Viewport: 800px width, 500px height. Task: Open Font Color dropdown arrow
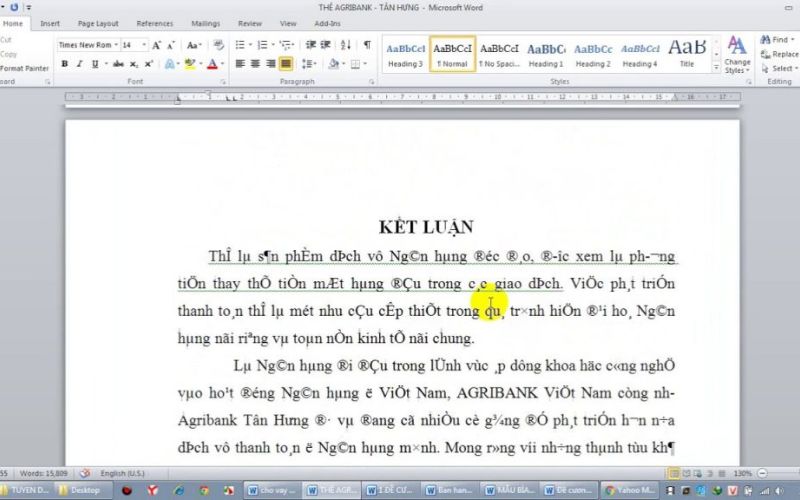[222, 64]
